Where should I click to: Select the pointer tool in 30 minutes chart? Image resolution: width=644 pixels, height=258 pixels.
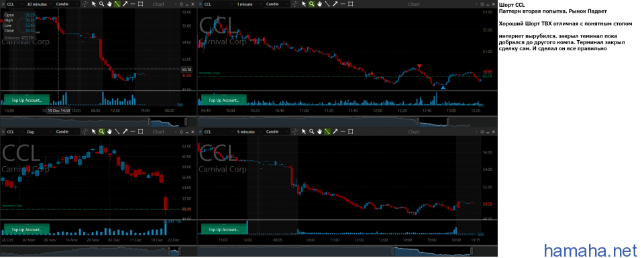pyautogui.click(x=94, y=4)
